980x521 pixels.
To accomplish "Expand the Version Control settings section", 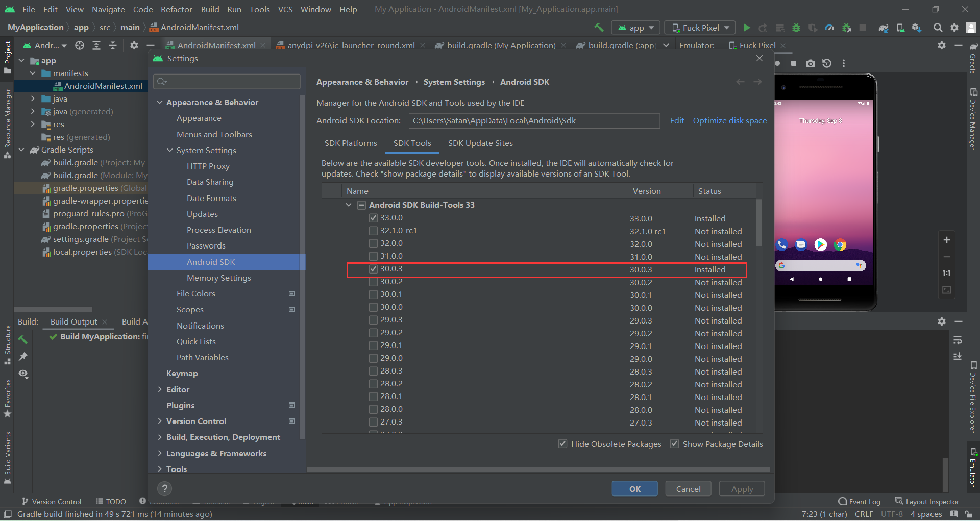I will coord(160,421).
